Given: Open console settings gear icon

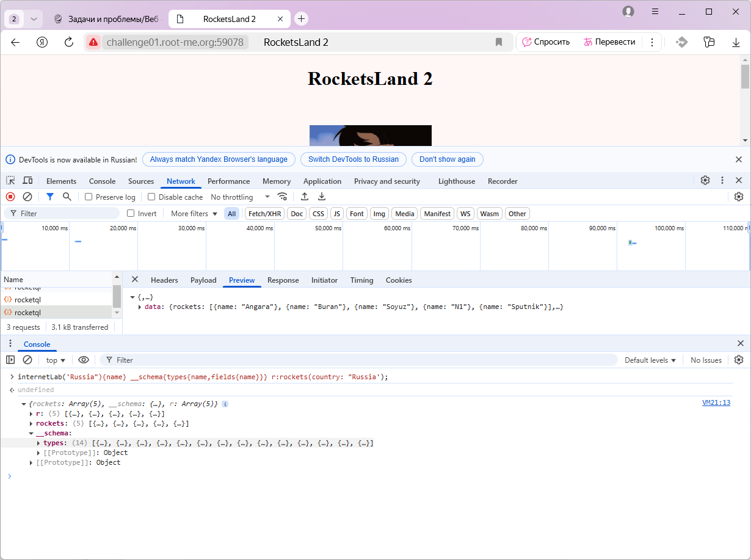Looking at the screenshot, I should 739,360.
